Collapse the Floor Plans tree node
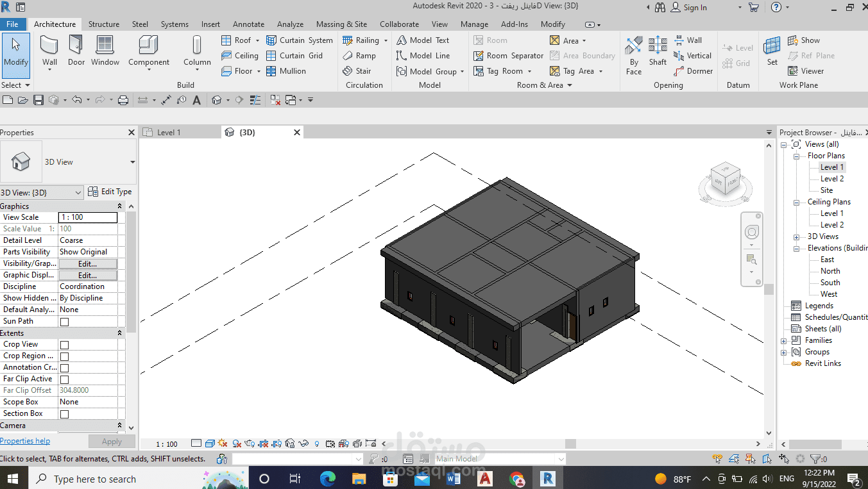The image size is (868, 489). (x=796, y=156)
